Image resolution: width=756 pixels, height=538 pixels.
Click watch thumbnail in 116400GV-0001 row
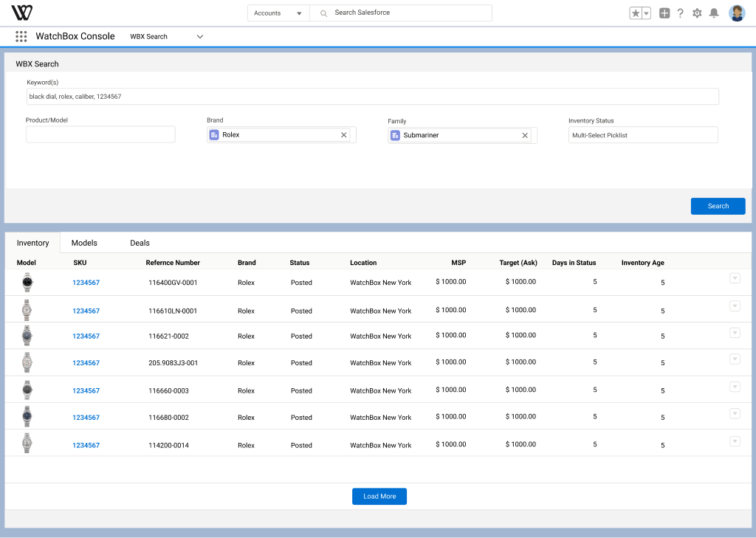click(27, 283)
